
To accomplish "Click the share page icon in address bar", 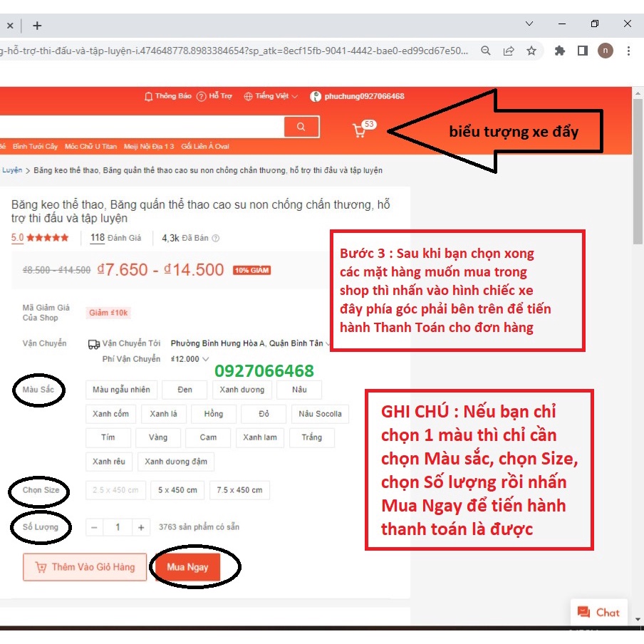I will click(x=509, y=51).
